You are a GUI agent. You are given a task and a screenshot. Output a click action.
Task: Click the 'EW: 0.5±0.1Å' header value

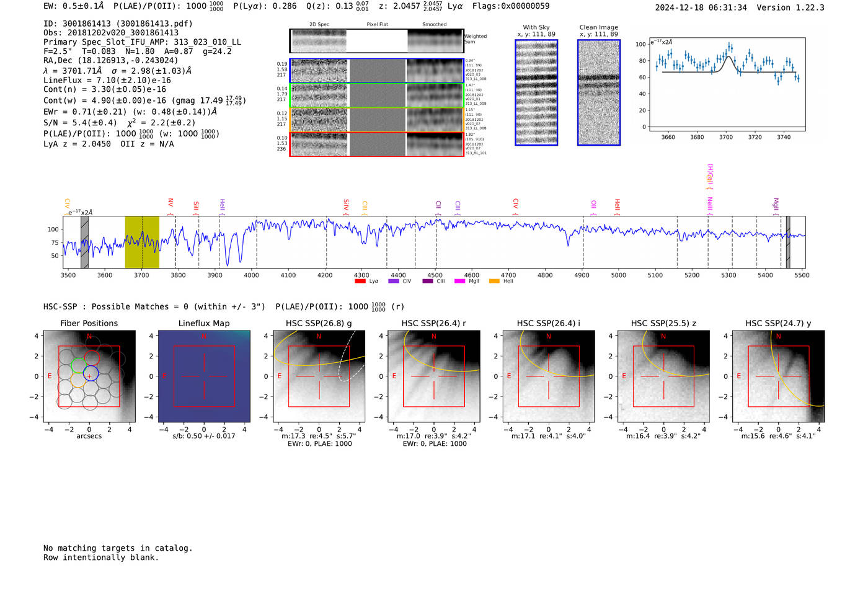(73, 6)
